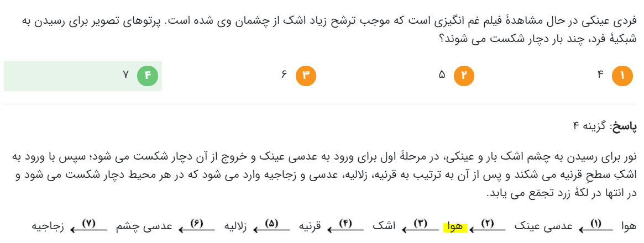644x243 pixels.
Task: Click arrow labeled (3) in diagram
Action: point(420,226)
